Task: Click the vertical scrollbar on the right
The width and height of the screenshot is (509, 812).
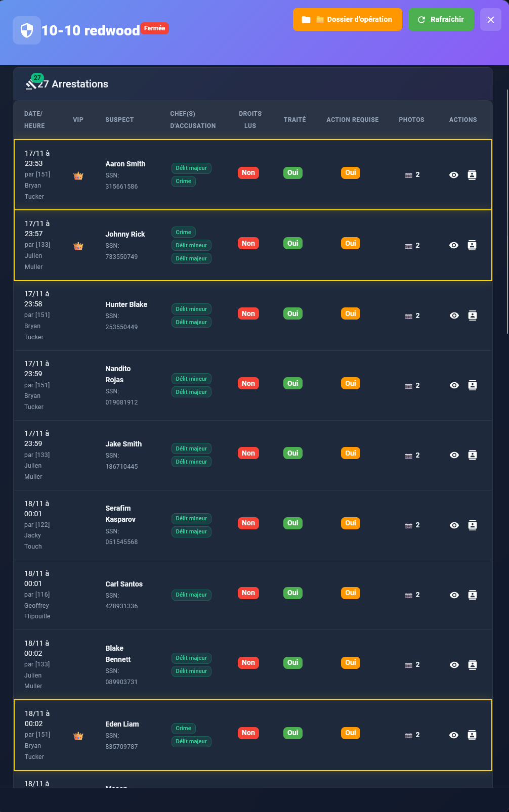Action: click(x=507, y=212)
